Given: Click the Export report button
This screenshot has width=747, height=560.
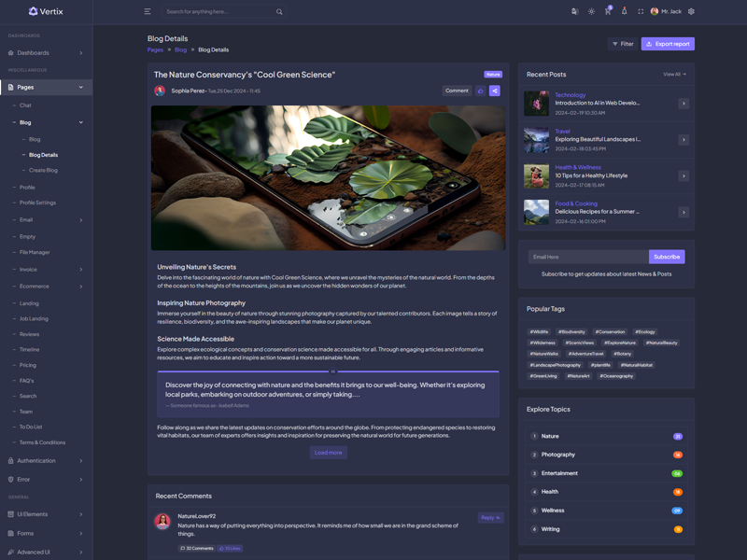Looking at the screenshot, I should click(668, 44).
